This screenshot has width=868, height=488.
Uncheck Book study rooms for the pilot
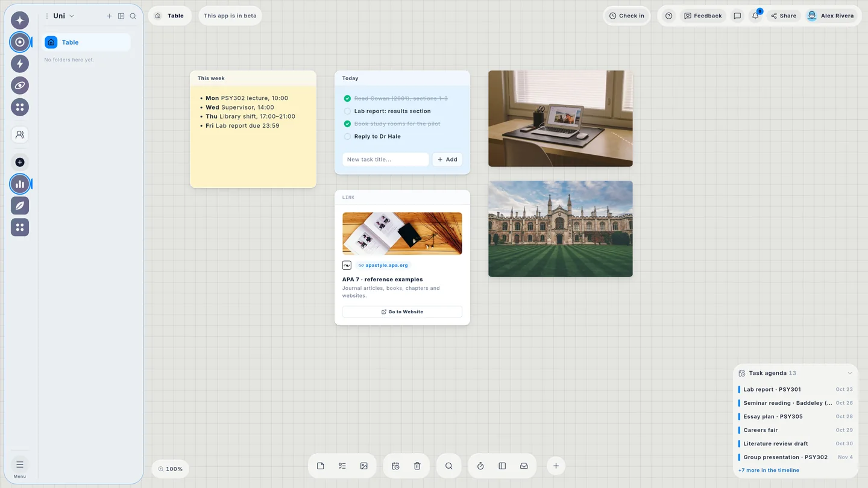(347, 124)
